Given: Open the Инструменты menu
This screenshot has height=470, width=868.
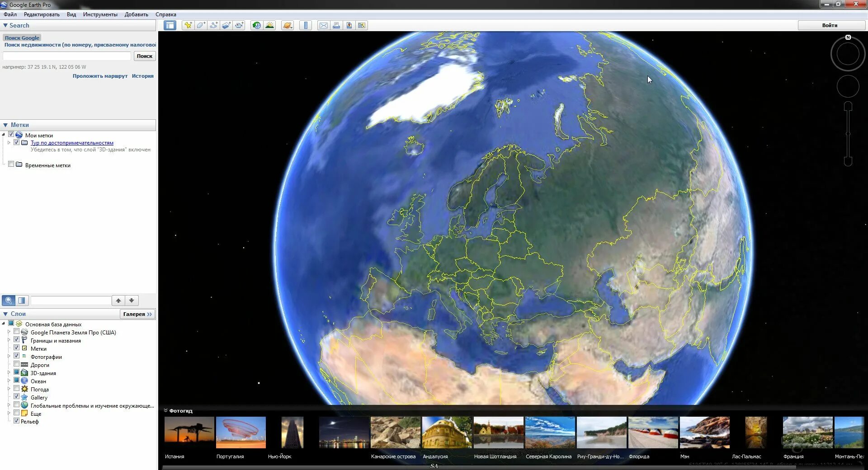Looking at the screenshot, I should pos(100,14).
